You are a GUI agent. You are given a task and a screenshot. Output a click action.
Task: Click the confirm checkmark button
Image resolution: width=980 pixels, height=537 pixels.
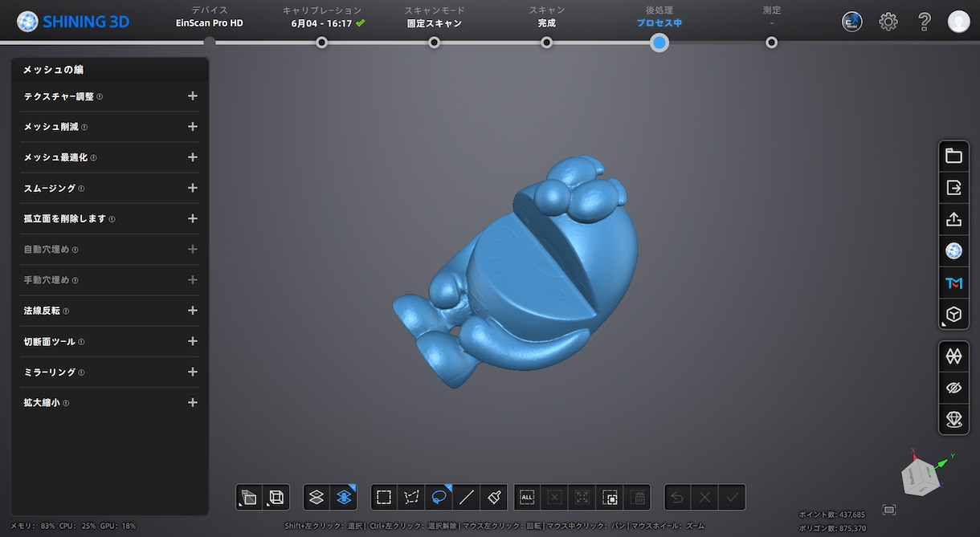pos(732,498)
